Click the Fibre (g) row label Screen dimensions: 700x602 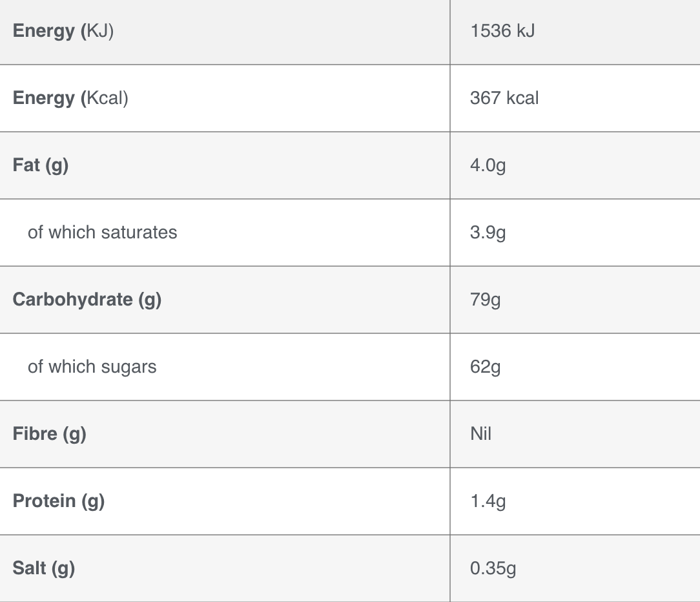[x=50, y=434]
